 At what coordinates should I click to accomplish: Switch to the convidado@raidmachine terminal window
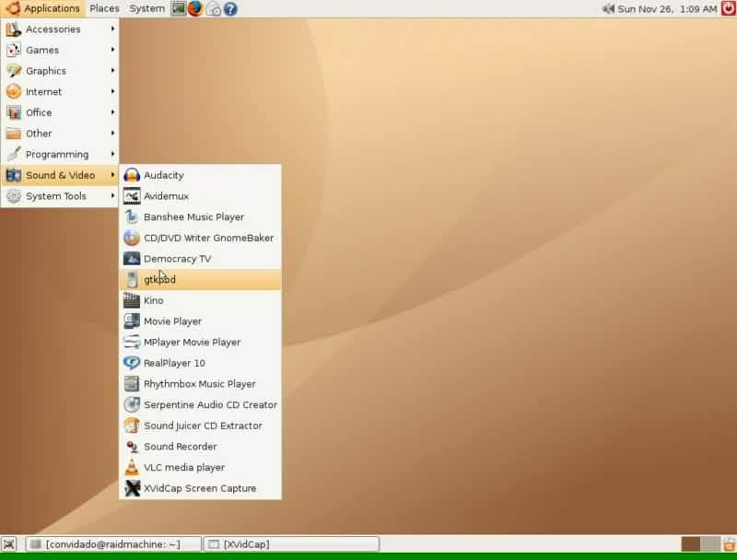click(x=112, y=544)
